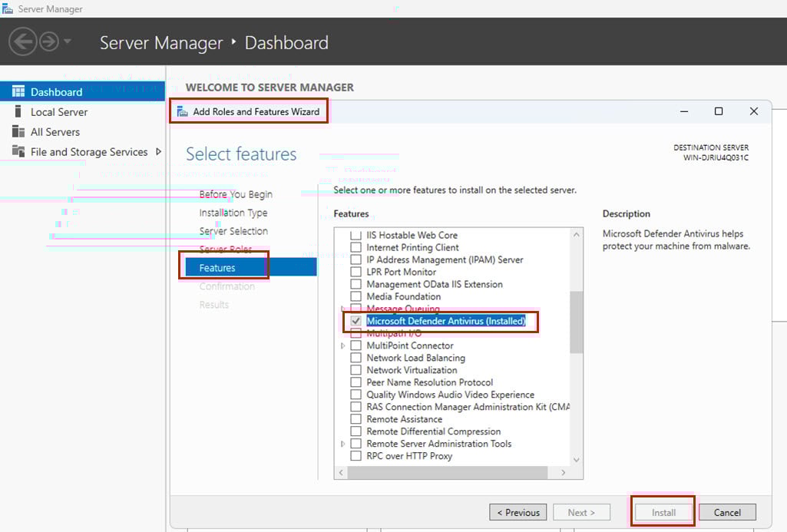The image size is (787, 532).
Task: Click the back navigation arrow icon
Action: point(23,41)
